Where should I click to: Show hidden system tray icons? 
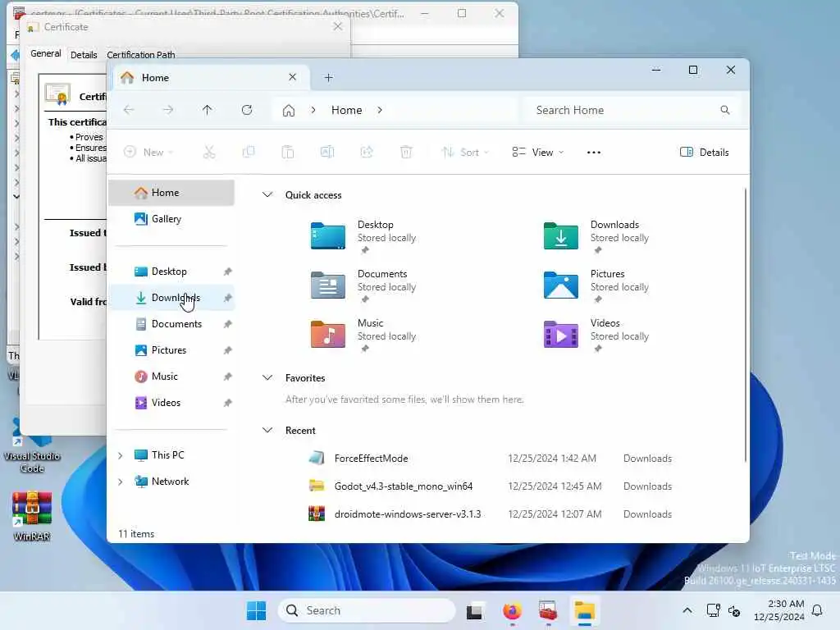[687, 610]
